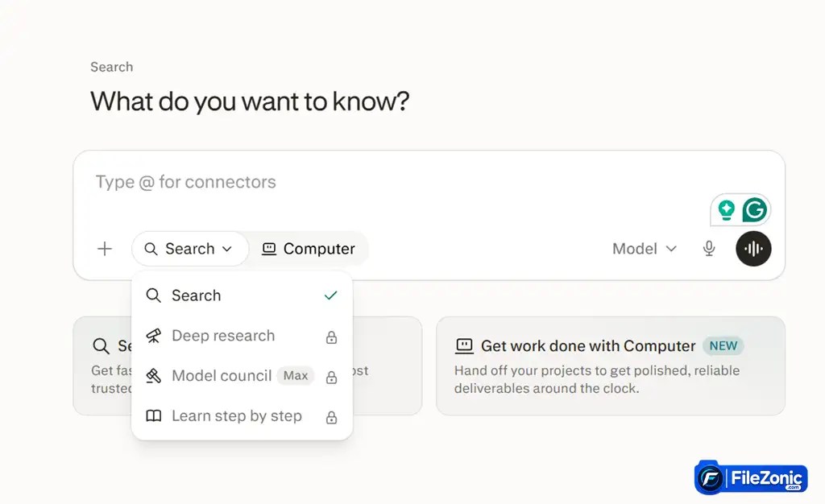
Task: Click the lock icon beside Learn step by step
Action: [x=331, y=417]
